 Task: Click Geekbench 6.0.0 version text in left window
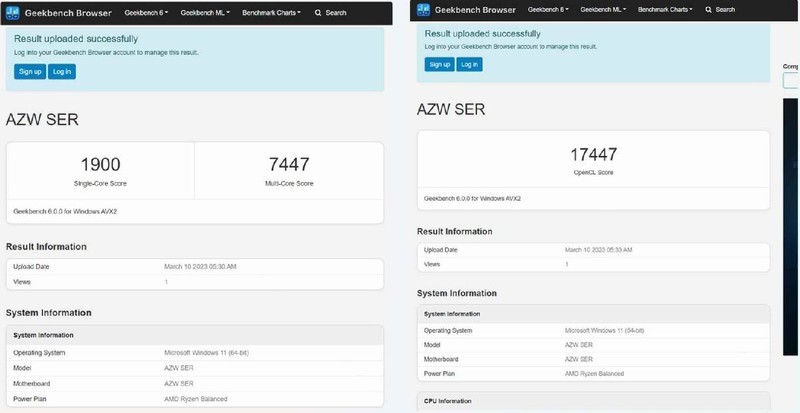click(65, 211)
